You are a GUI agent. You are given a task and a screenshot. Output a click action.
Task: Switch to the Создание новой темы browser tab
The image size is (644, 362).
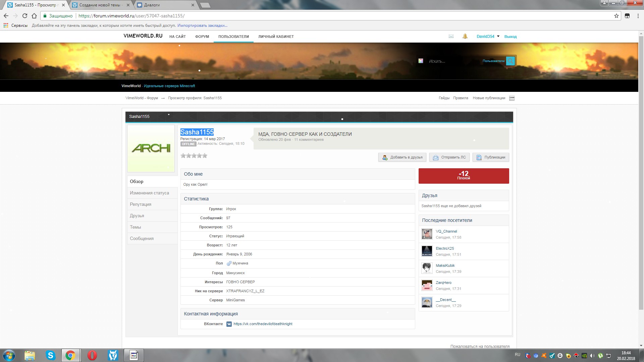(101, 5)
